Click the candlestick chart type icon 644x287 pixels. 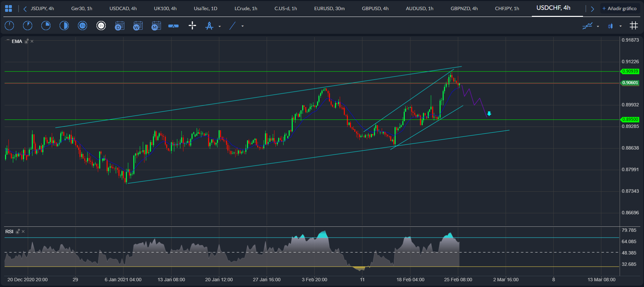click(610, 26)
